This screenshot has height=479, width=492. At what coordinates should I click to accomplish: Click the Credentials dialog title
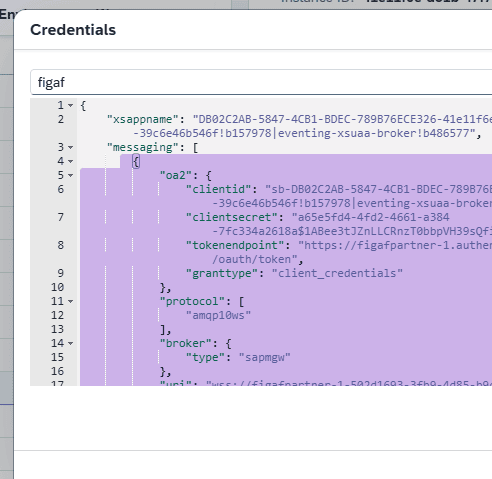pos(73,30)
